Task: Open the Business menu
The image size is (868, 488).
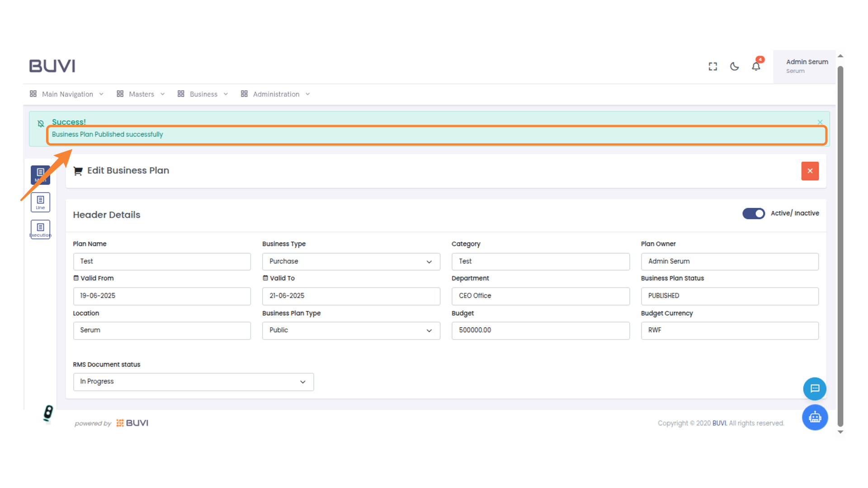Action: tap(203, 94)
